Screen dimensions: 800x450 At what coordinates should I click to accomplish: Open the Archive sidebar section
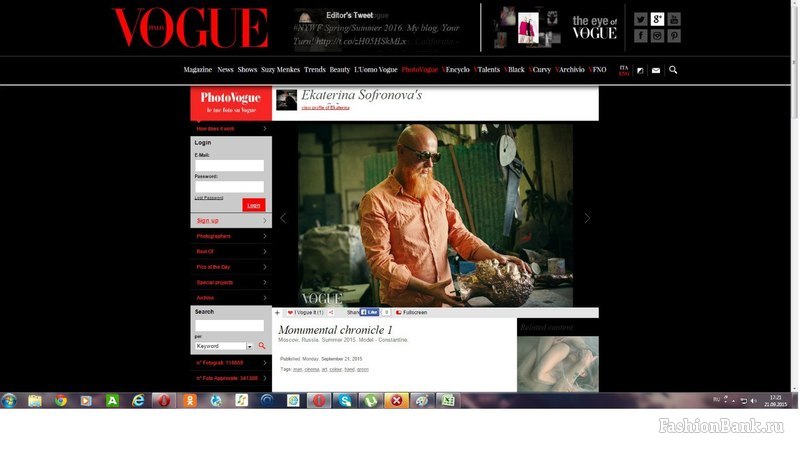tap(231, 297)
